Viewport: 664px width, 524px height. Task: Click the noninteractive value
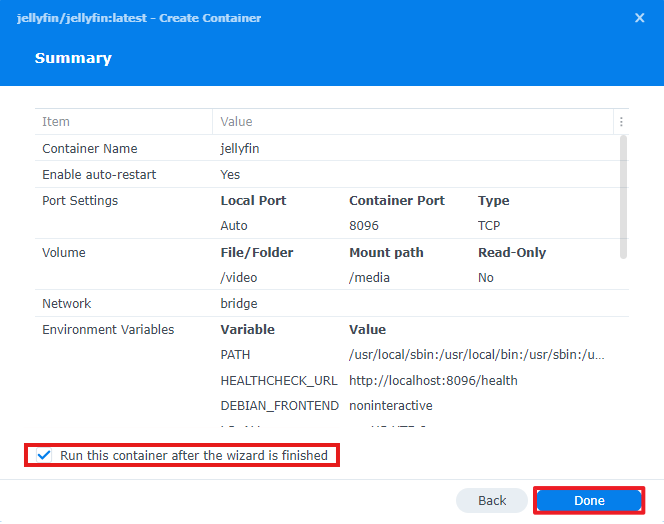[391, 406]
